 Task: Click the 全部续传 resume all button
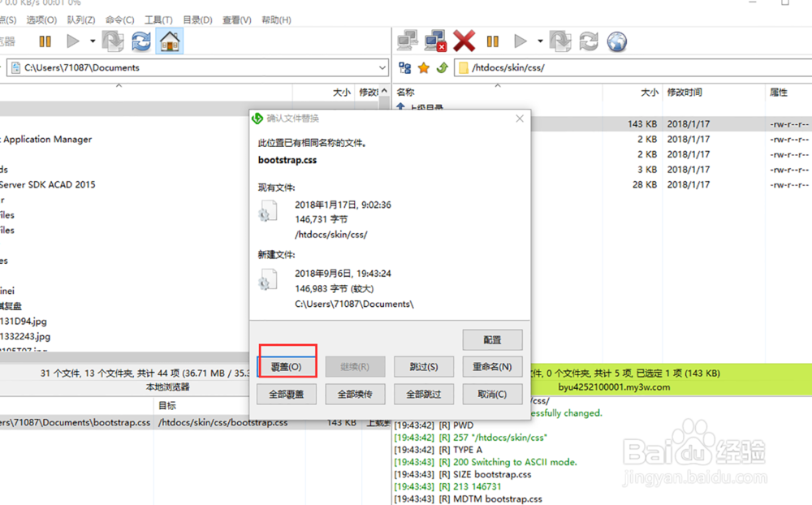(355, 394)
